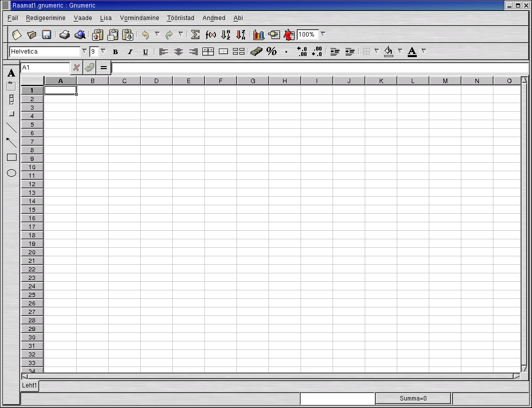532x408 pixels.
Task: Click the print preview icon
Action: tap(80, 35)
